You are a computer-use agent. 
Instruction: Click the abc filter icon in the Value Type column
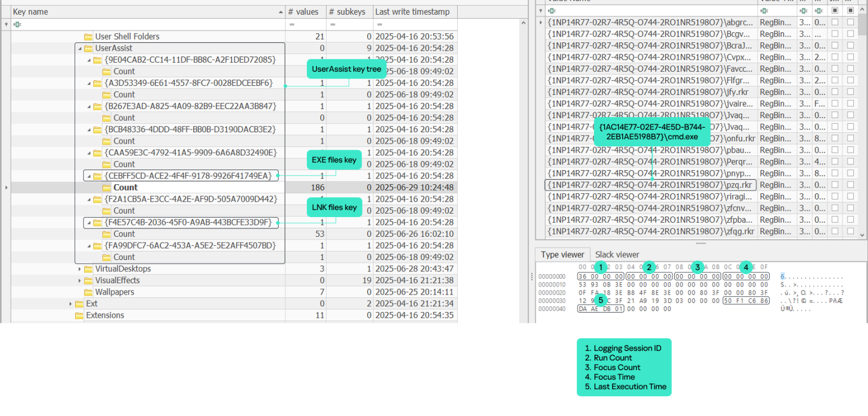763,10
